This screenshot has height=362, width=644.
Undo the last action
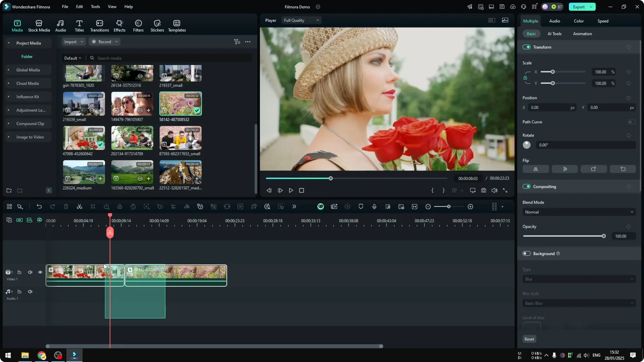[x=39, y=206]
